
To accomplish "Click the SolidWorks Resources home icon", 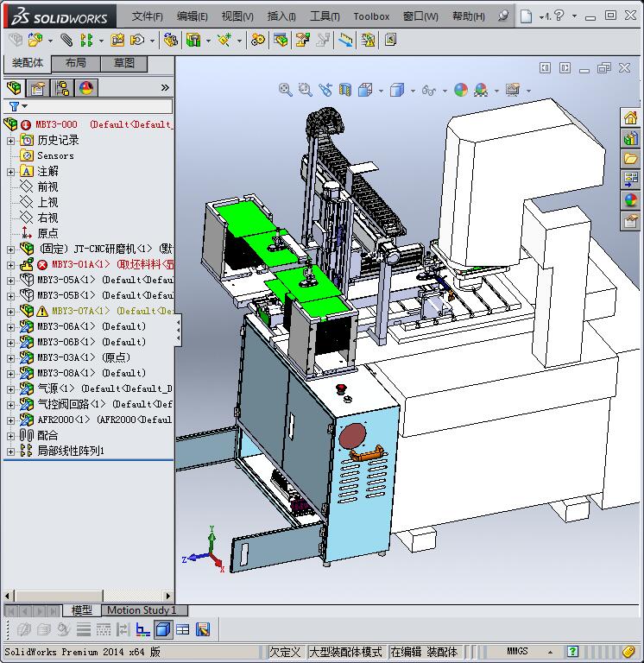I will coord(630,117).
